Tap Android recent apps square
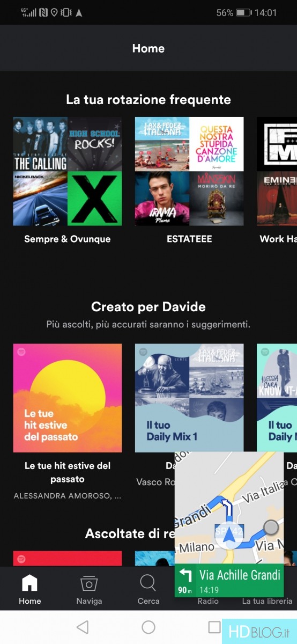The width and height of the screenshot is (297, 644). [214, 627]
